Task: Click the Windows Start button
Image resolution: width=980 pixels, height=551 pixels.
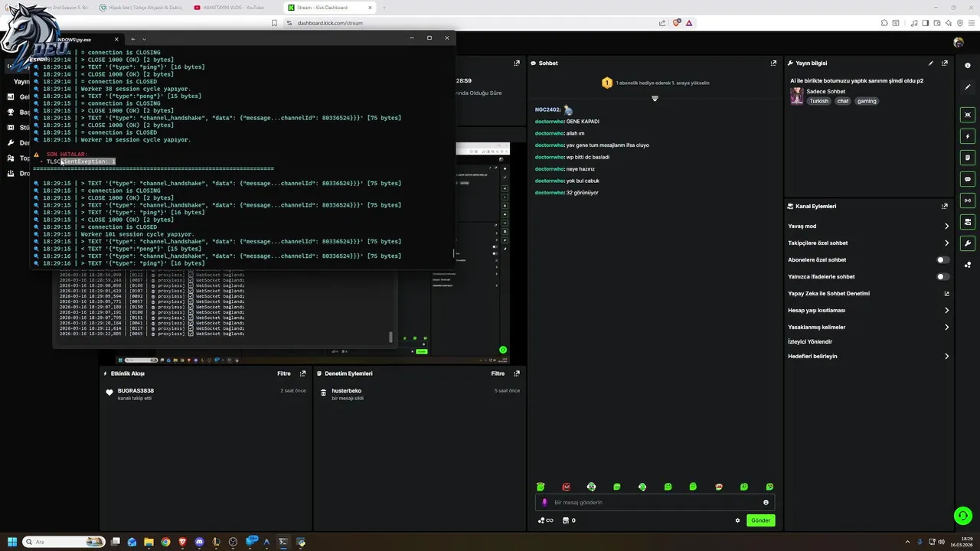Action: (12, 542)
